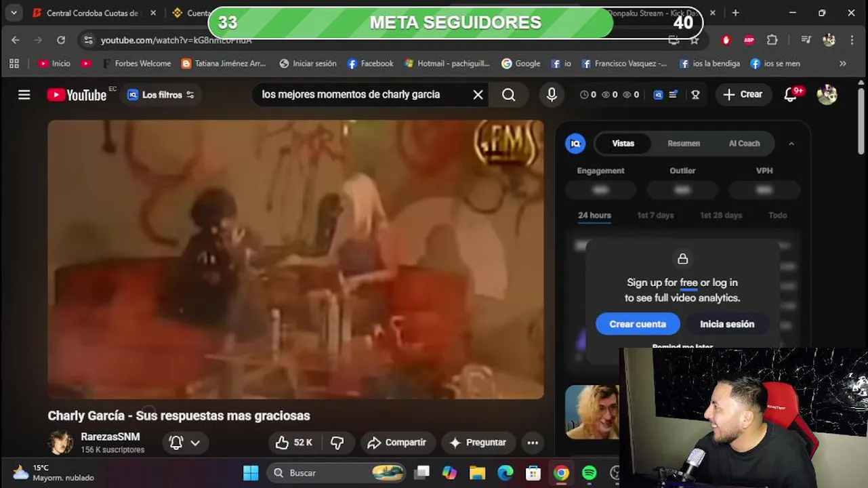Toggle vidIQ Los filtros setting
The width and height of the screenshot is (868, 488).
[162, 95]
